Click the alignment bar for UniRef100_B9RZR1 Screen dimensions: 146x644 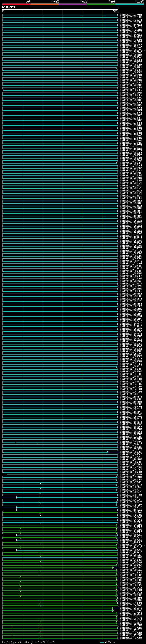[x=60, y=67]
